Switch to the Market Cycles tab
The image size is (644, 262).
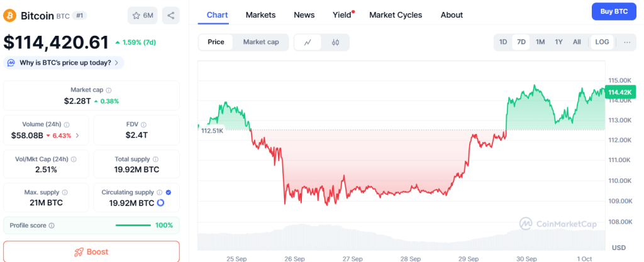[396, 14]
